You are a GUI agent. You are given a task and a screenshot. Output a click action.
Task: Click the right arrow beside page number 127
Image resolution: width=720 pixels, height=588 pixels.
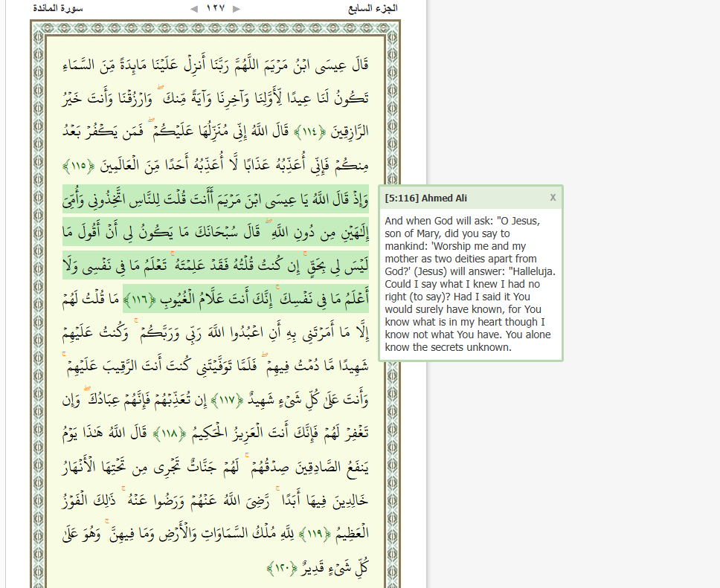tap(237, 9)
